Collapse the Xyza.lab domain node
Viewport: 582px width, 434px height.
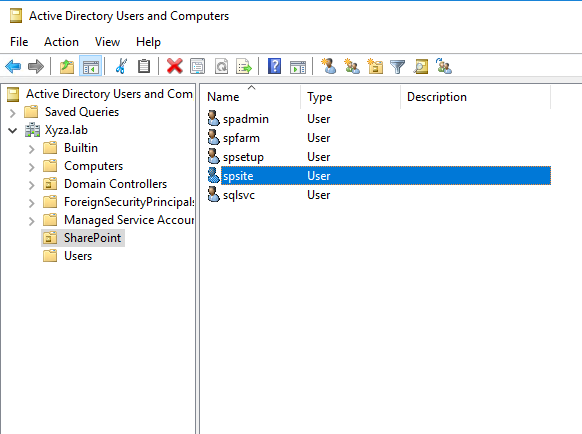point(13,131)
